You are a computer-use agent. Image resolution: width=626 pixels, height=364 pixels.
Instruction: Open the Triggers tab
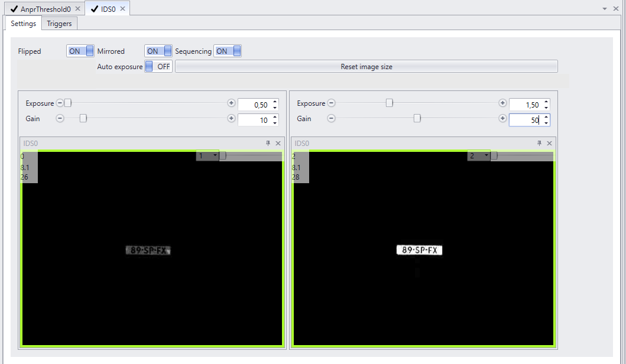pyautogui.click(x=59, y=24)
